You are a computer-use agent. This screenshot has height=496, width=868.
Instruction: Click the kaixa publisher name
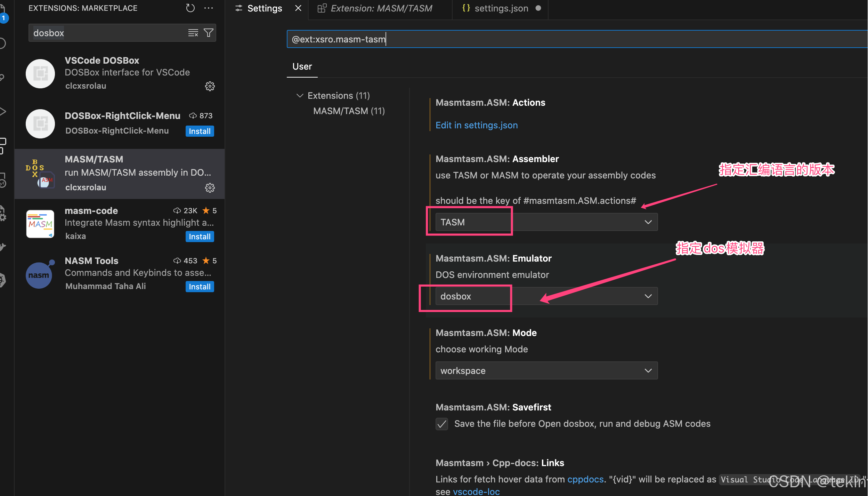(75, 236)
